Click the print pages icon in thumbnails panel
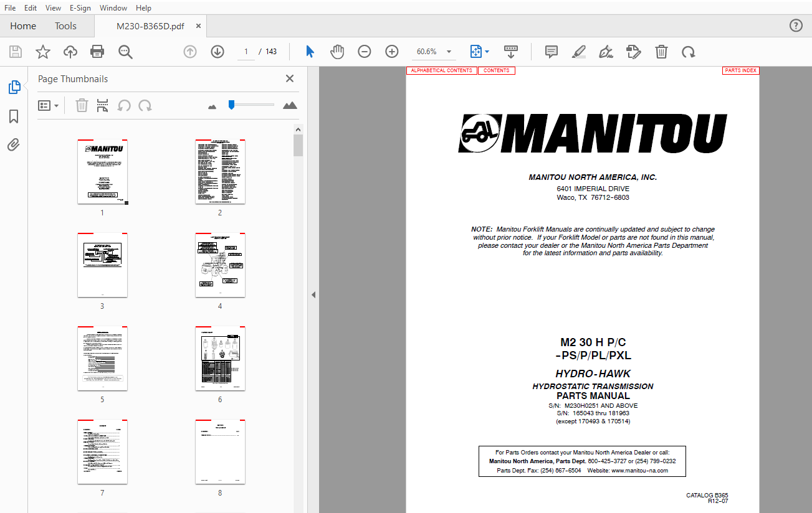This screenshot has width=812, height=513. point(103,105)
